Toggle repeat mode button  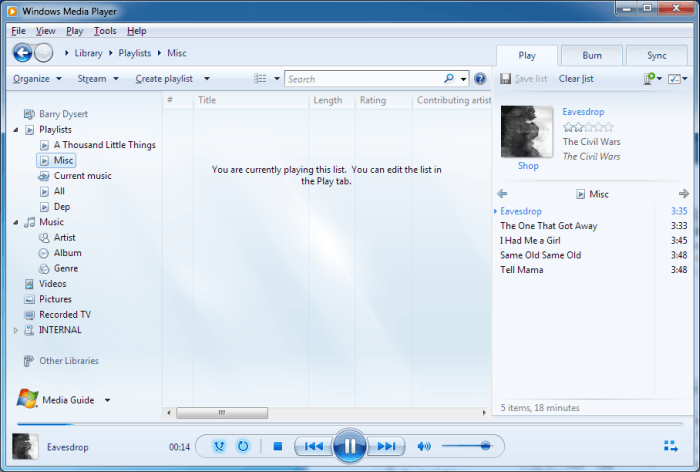pos(243,446)
